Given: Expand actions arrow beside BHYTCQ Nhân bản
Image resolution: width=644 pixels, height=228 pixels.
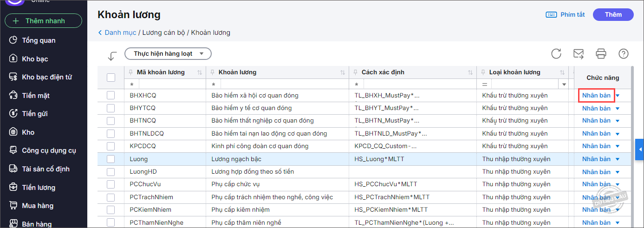Looking at the screenshot, I should click(618, 108).
